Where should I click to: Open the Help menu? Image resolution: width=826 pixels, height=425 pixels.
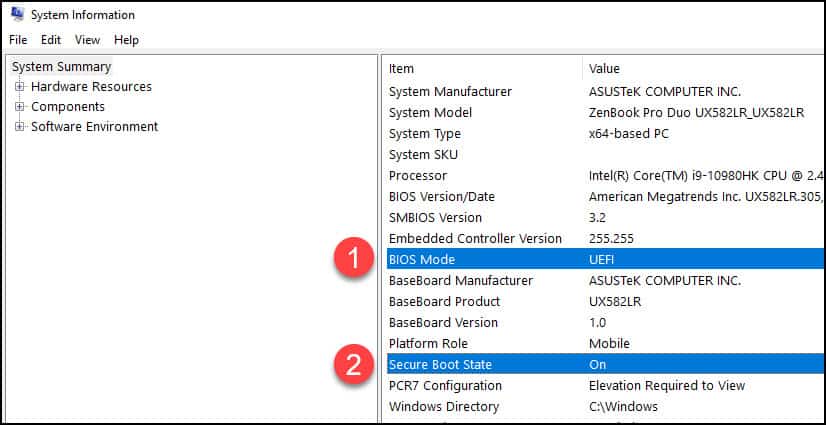(126, 40)
